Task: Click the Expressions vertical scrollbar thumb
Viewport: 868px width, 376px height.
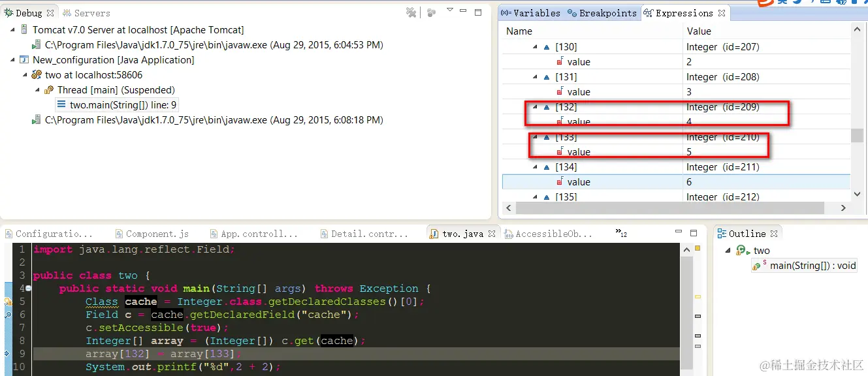Action: [857, 135]
